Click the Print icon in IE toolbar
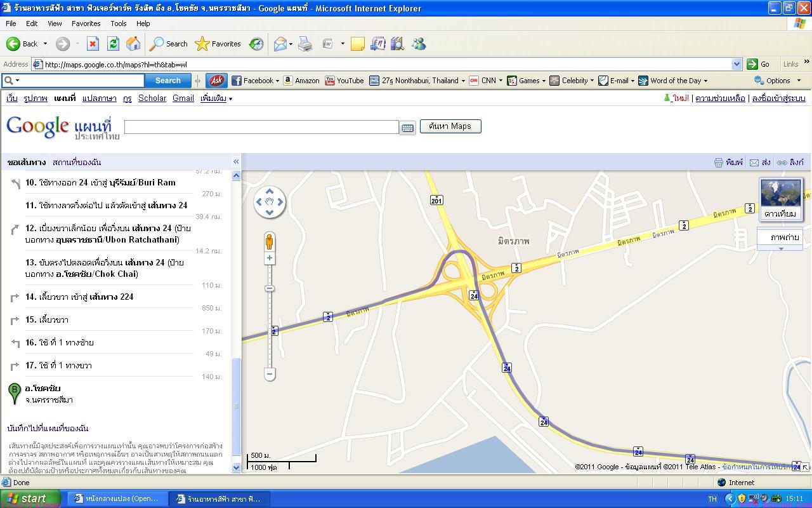Viewport: 812px width, 508px height. point(305,44)
